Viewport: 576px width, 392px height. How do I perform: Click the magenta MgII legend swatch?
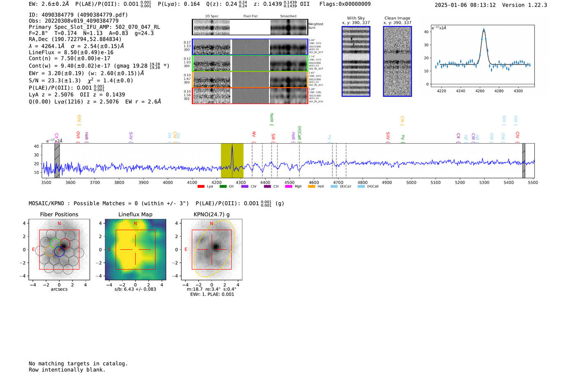pyautogui.click(x=288, y=186)
